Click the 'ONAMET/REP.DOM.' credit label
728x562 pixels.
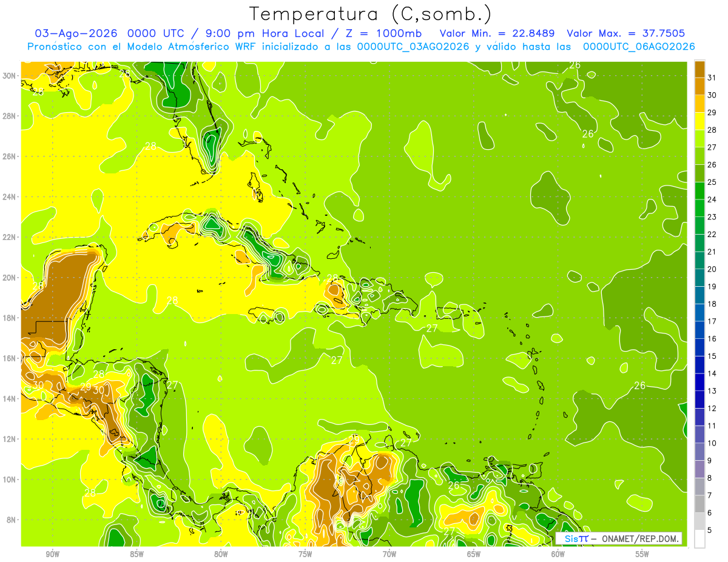click(x=639, y=538)
